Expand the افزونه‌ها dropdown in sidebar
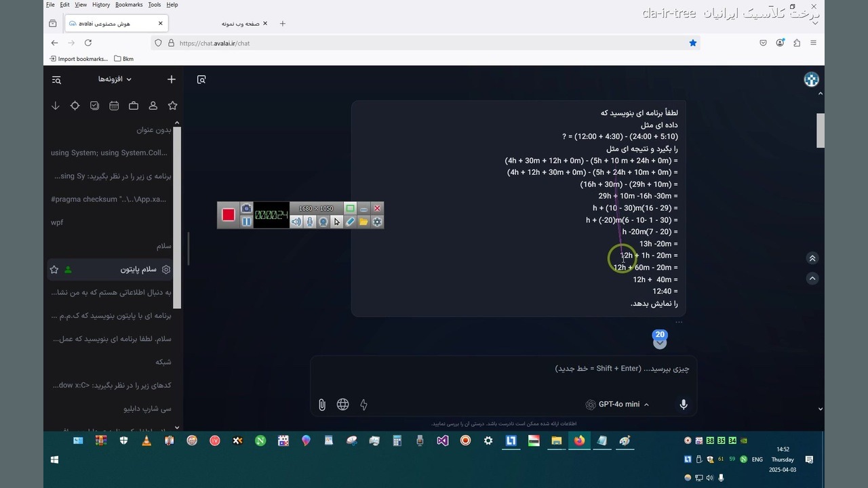This screenshot has width=868, height=488. tap(115, 79)
